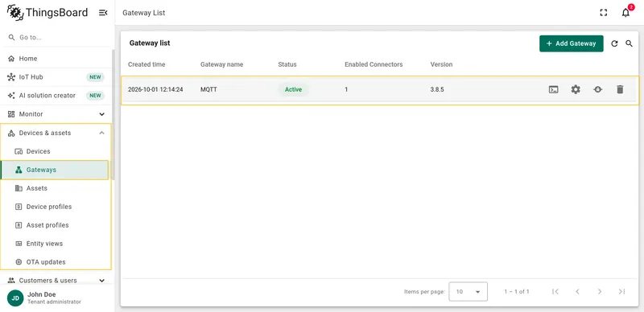Screen dimensions: 644x312
Task: Click the 2026-10-01 12:14:24 timestamp
Action: [x=155, y=89]
